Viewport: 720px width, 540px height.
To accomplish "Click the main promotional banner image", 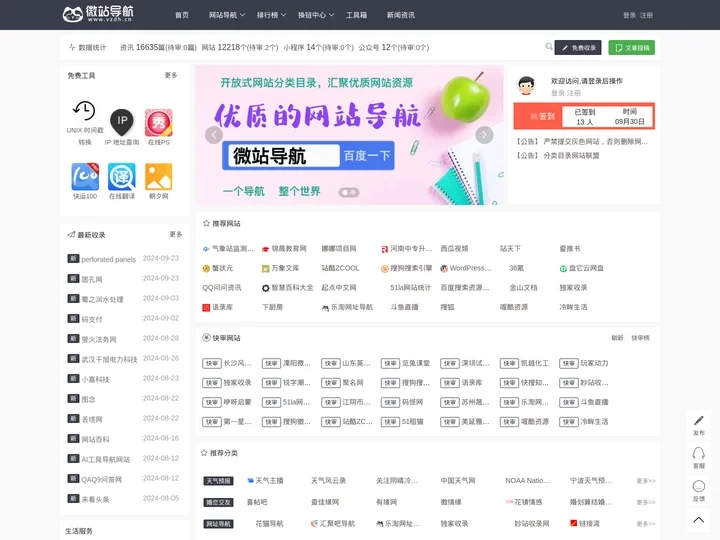I will [x=349, y=135].
